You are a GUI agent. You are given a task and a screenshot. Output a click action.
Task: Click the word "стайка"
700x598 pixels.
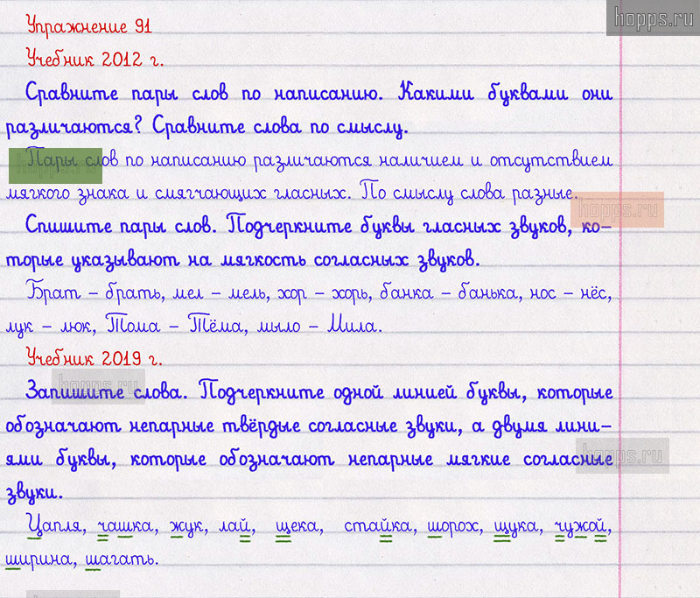pos(378,525)
